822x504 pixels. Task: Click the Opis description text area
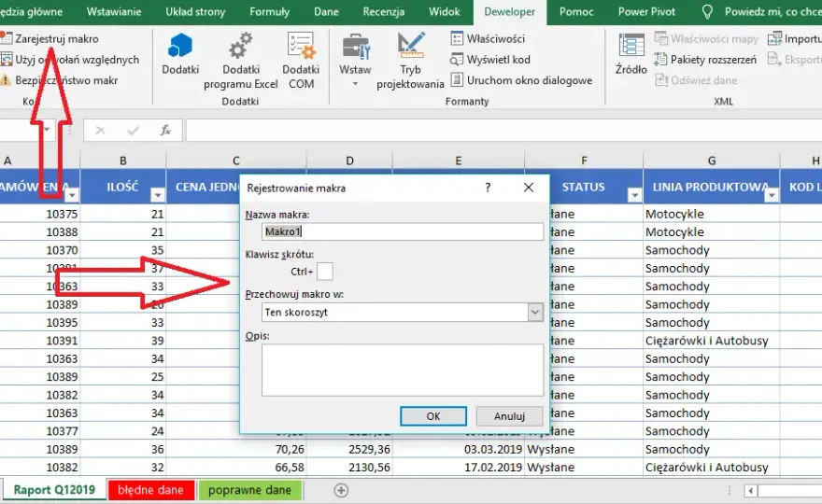(403, 370)
